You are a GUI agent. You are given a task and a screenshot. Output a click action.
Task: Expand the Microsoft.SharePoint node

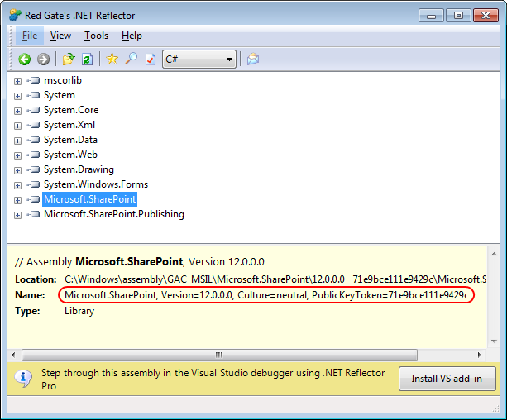click(18, 200)
